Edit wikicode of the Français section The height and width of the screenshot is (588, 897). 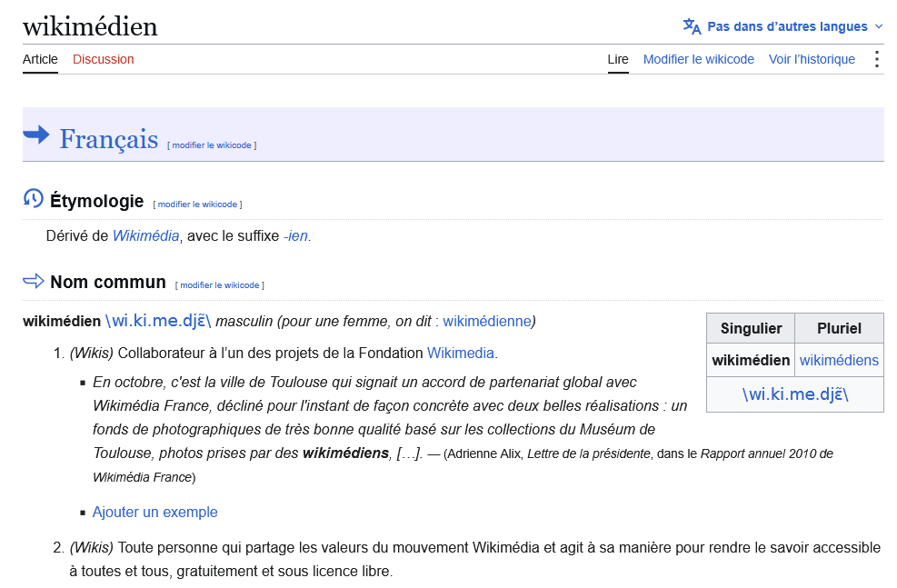(212, 145)
